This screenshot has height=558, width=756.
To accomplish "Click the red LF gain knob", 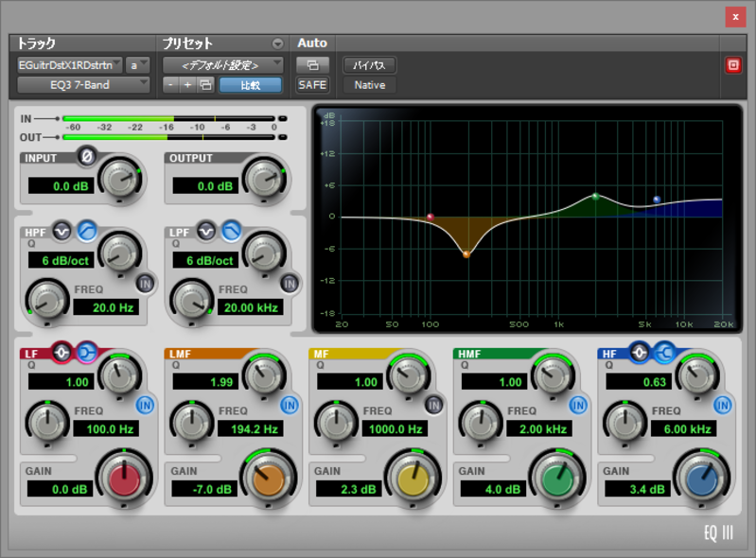I will tap(125, 480).
